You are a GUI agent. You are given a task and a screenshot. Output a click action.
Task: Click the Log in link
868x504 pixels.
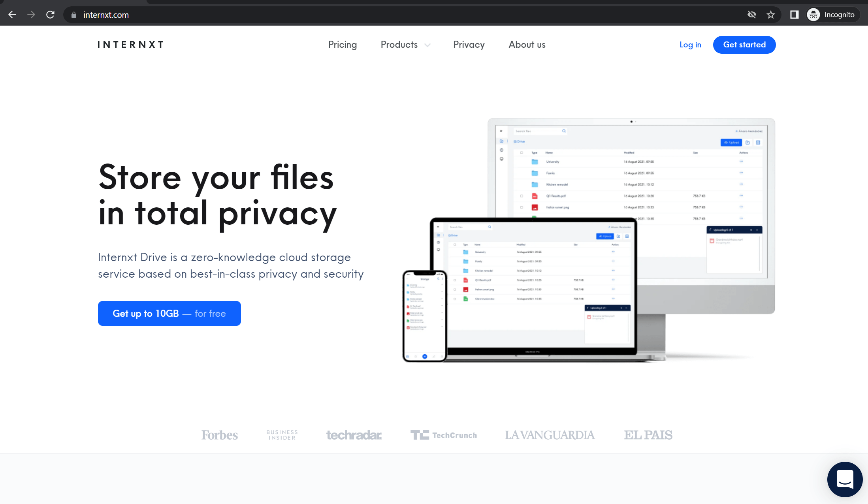pyautogui.click(x=690, y=44)
